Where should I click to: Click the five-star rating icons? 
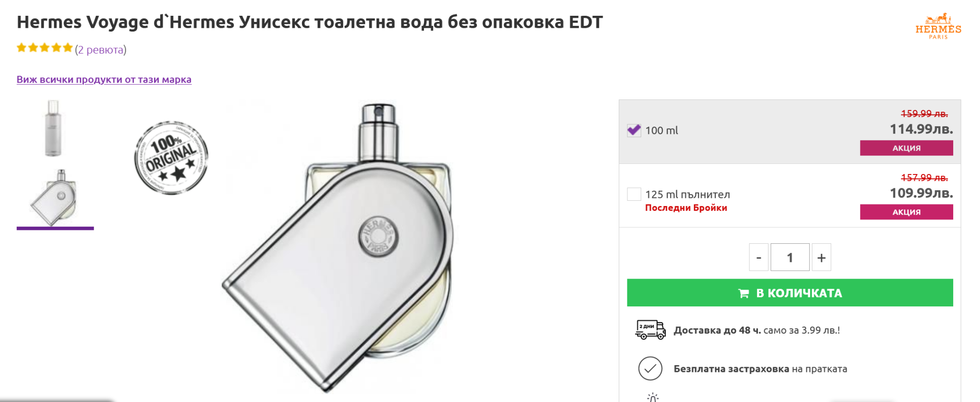click(45, 48)
